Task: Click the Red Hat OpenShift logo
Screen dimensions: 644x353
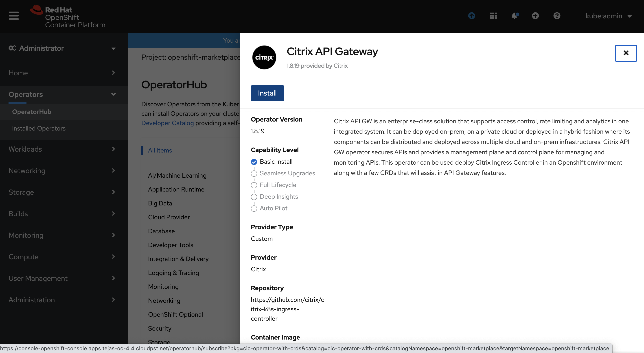Action: tap(68, 17)
